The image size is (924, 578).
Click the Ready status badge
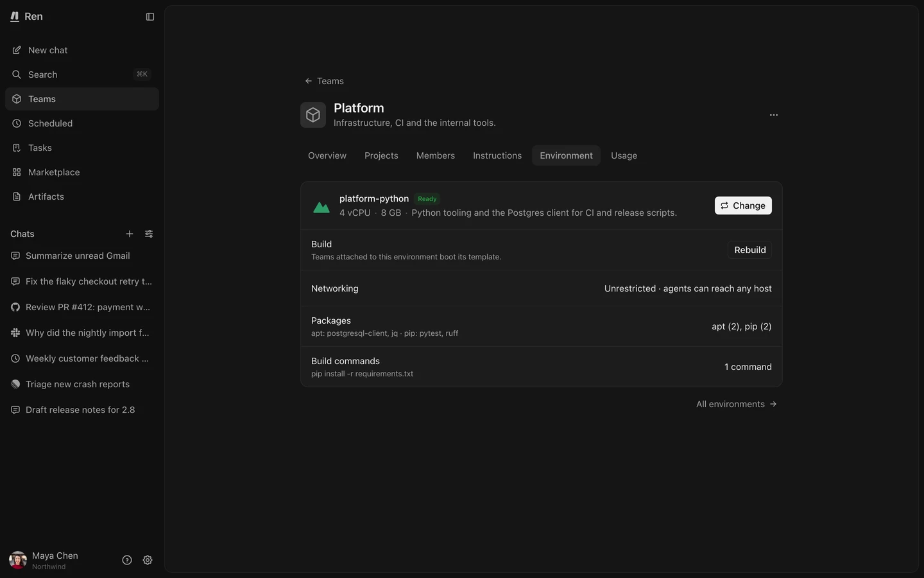(427, 198)
